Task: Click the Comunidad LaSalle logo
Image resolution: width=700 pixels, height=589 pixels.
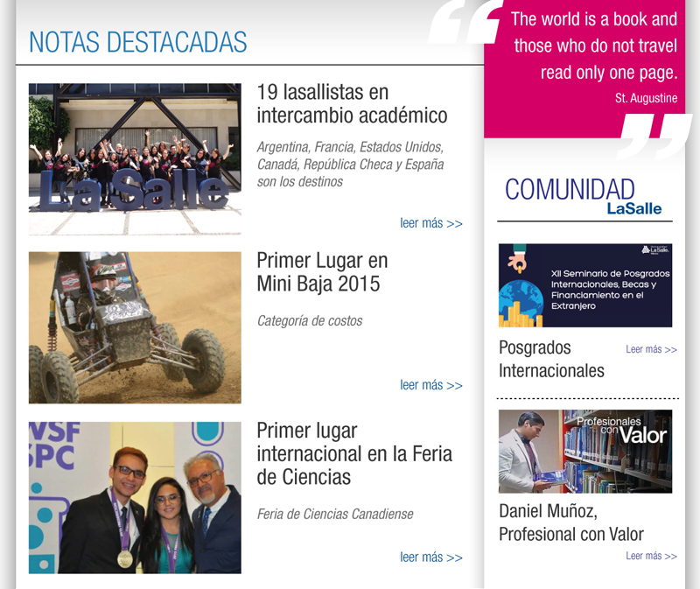Action: (584, 196)
